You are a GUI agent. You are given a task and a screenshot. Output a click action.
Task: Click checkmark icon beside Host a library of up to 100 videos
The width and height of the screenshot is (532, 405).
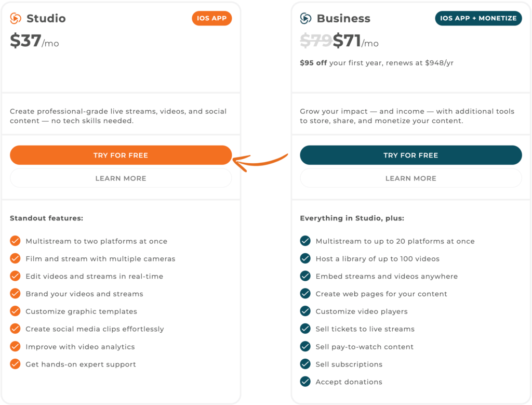point(305,258)
